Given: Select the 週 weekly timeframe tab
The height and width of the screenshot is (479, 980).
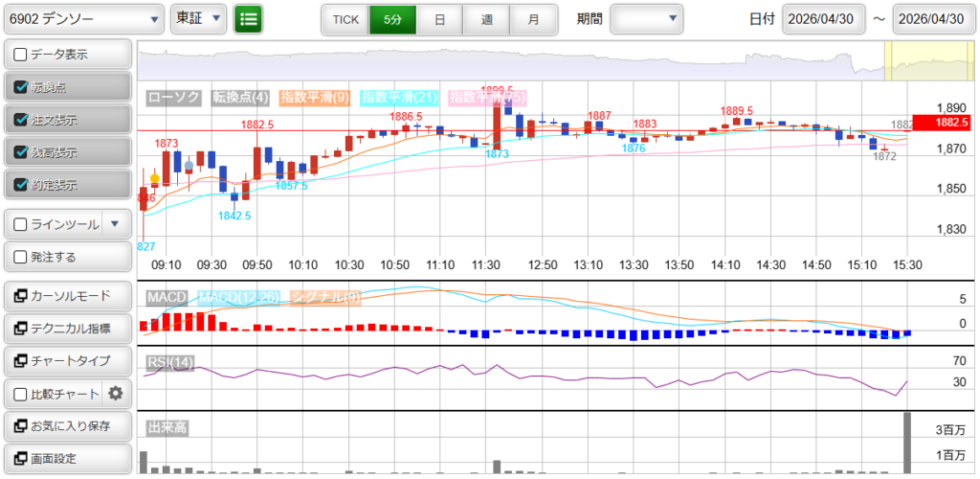Looking at the screenshot, I should [486, 19].
